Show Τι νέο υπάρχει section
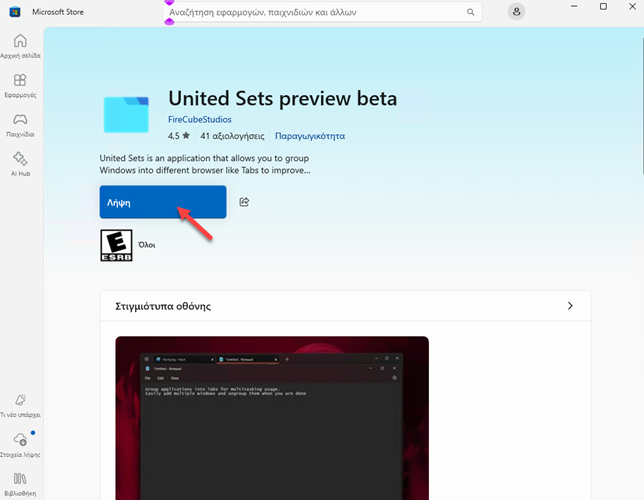The width and height of the screenshot is (644, 500). (x=20, y=406)
